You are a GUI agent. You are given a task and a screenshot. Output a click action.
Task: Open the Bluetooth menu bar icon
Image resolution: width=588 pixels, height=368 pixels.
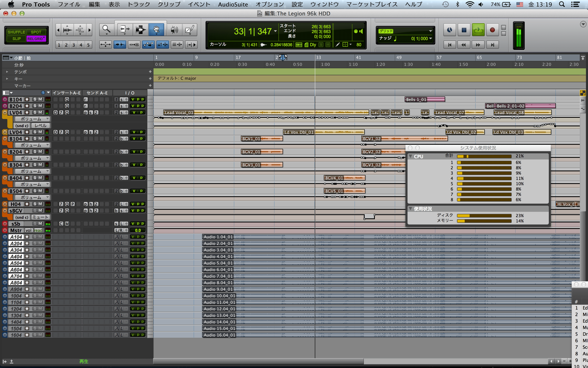(458, 4)
